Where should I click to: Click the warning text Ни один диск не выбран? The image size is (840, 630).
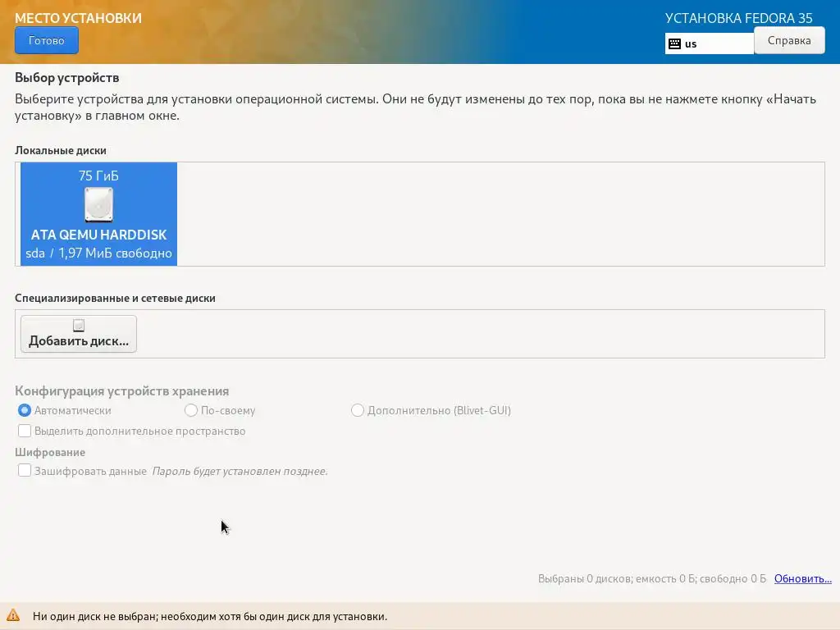coord(210,617)
